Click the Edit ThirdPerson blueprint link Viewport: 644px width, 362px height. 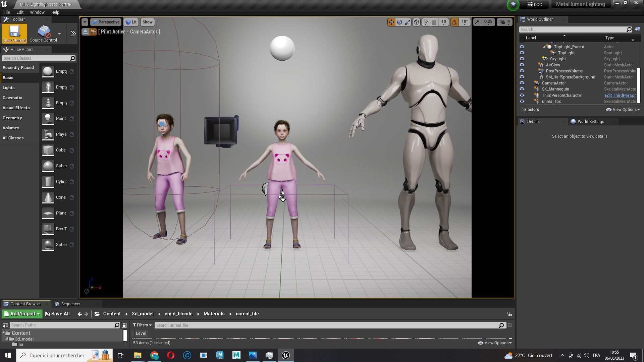pos(620,96)
